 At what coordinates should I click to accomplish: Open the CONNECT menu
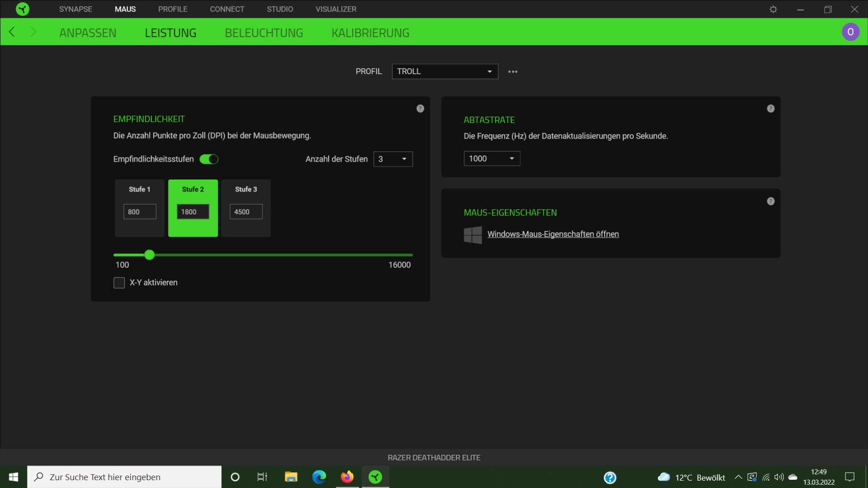click(x=227, y=9)
